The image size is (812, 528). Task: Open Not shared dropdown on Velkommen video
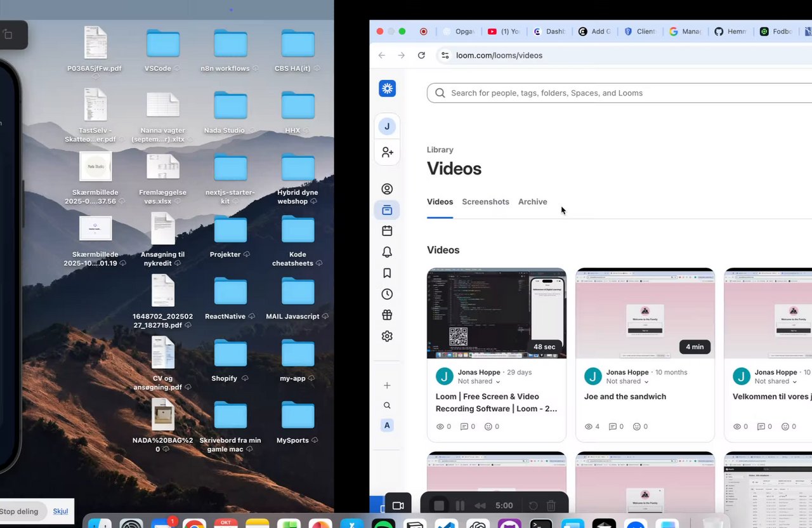coord(776,381)
